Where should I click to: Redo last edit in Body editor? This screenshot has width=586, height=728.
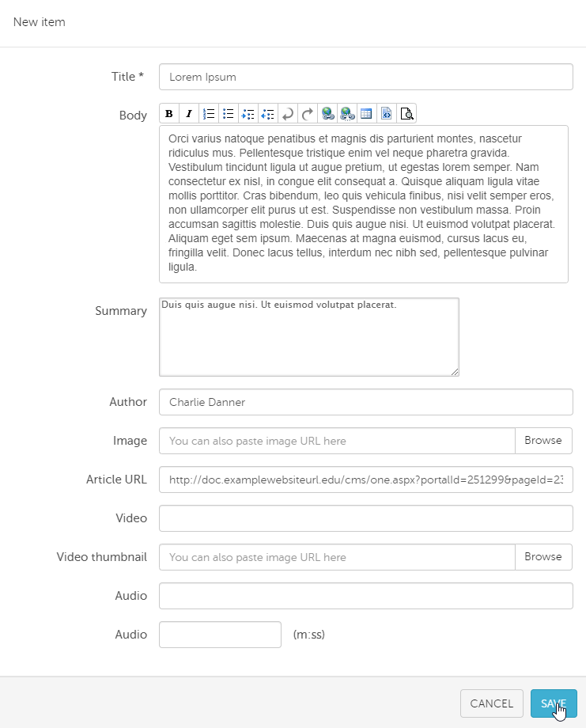point(307,114)
